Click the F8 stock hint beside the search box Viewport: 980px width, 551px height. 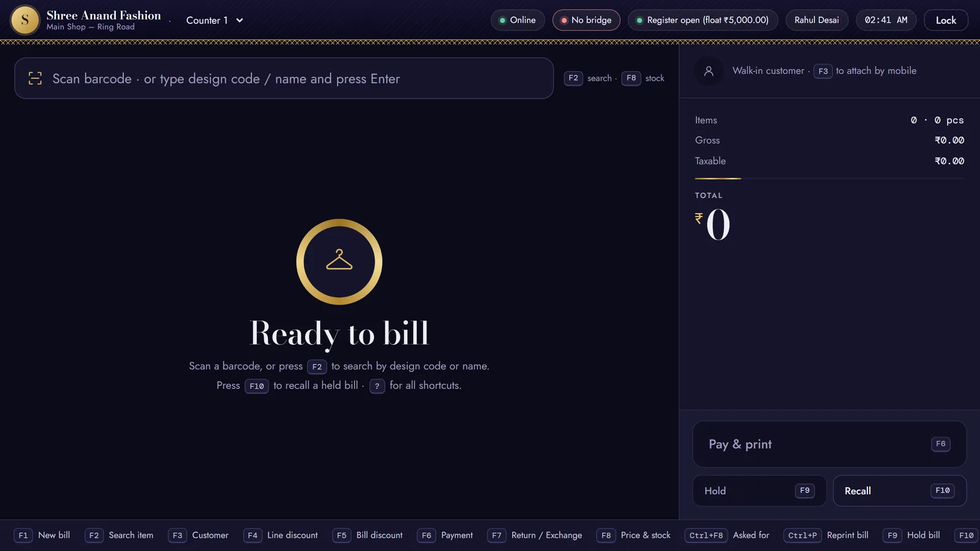643,78
